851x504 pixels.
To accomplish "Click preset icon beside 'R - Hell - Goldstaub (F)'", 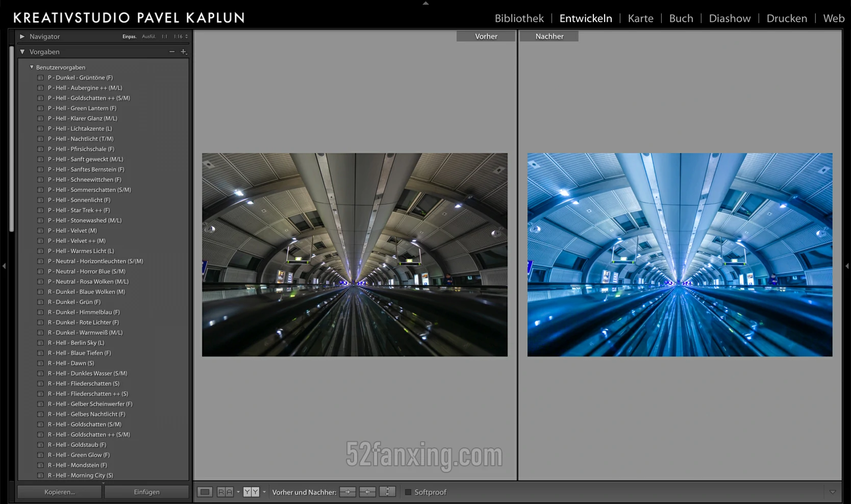I will click(40, 445).
